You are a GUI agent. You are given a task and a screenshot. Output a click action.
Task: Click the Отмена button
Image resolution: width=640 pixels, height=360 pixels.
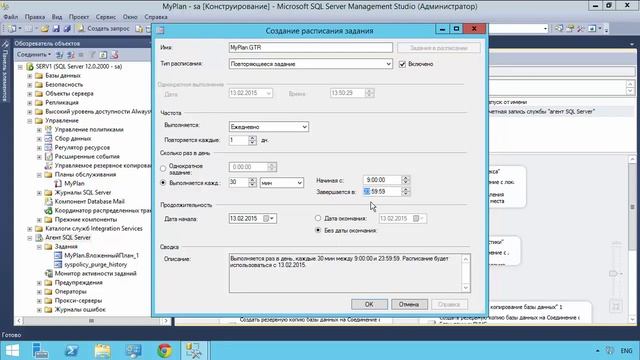(x=409, y=304)
